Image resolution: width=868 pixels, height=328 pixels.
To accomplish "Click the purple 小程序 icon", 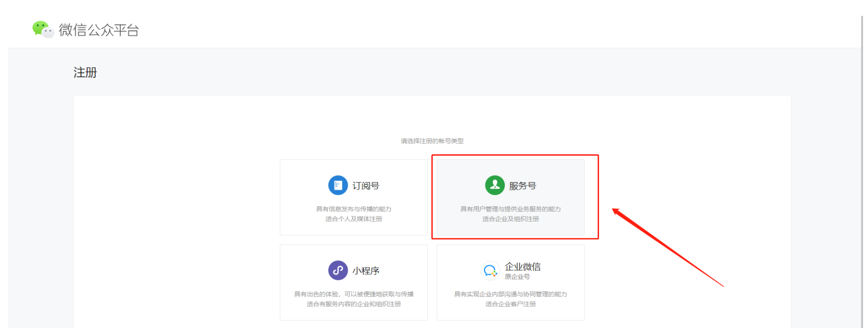I will [338, 270].
